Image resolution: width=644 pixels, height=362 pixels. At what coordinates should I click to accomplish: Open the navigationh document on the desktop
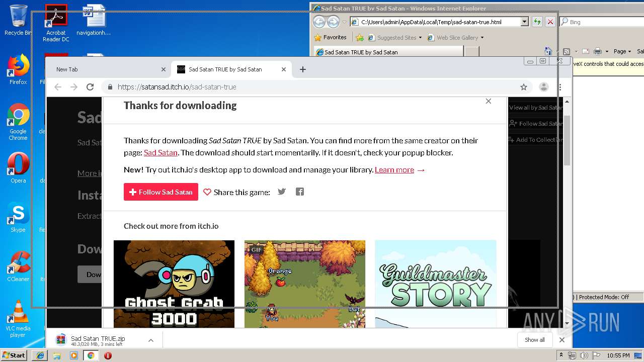point(94,20)
